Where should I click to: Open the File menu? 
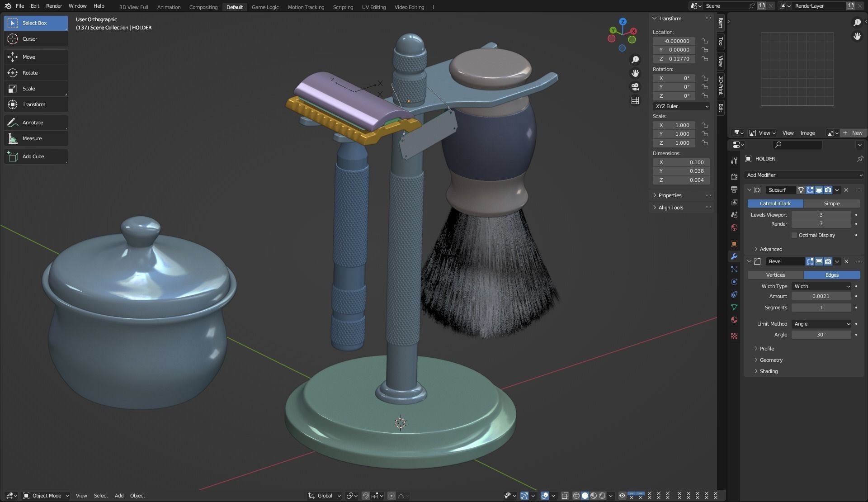20,6
